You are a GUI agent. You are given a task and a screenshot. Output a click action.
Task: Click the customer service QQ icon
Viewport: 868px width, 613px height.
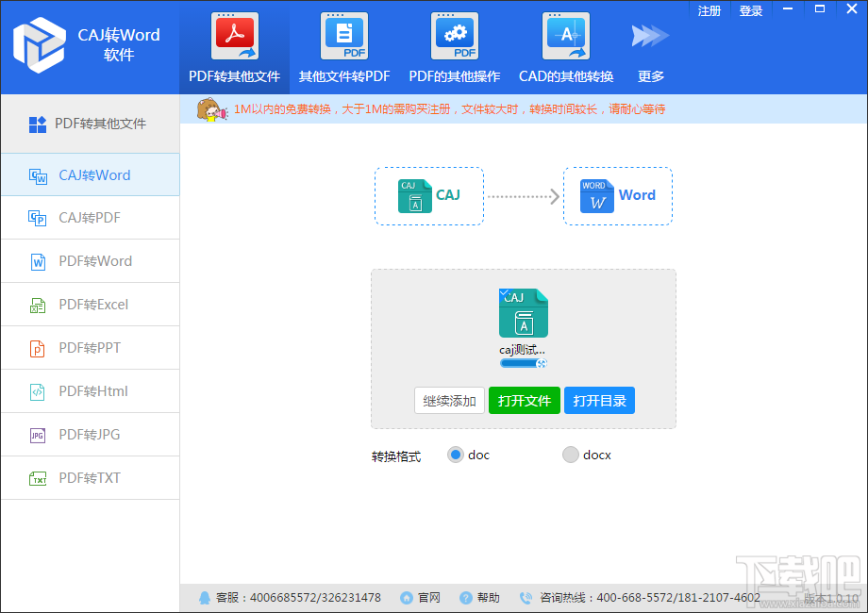coord(205,598)
